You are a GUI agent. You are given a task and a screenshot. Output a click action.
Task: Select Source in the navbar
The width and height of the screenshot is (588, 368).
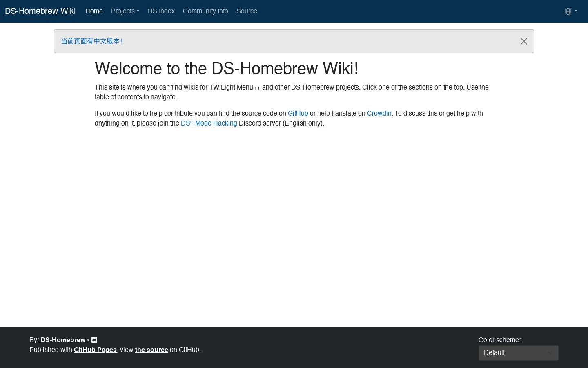(247, 11)
